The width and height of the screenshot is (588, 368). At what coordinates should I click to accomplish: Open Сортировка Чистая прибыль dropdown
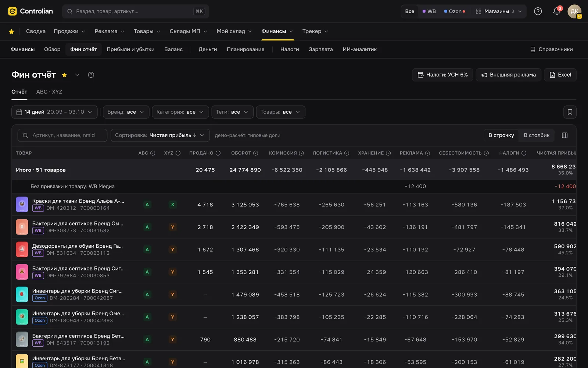(x=160, y=135)
